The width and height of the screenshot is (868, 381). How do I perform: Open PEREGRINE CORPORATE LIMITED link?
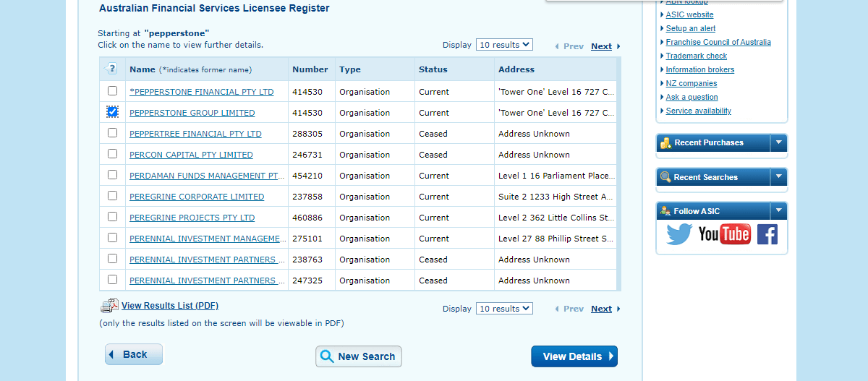point(197,197)
